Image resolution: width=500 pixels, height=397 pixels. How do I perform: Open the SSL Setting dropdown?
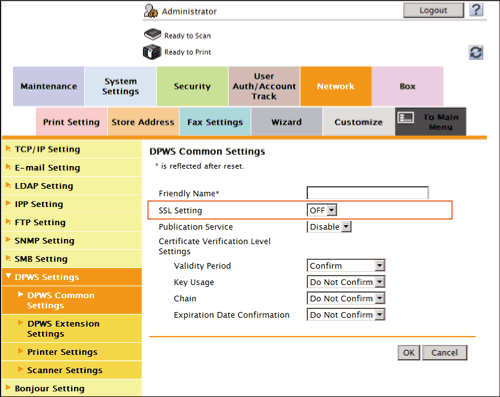point(322,210)
